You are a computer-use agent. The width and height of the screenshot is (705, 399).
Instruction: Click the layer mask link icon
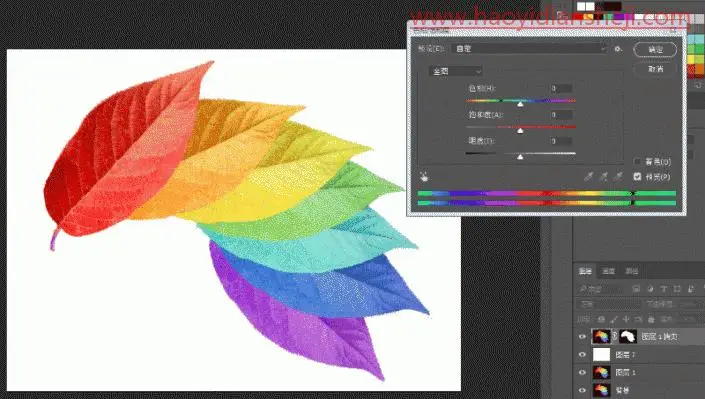click(615, 336)
